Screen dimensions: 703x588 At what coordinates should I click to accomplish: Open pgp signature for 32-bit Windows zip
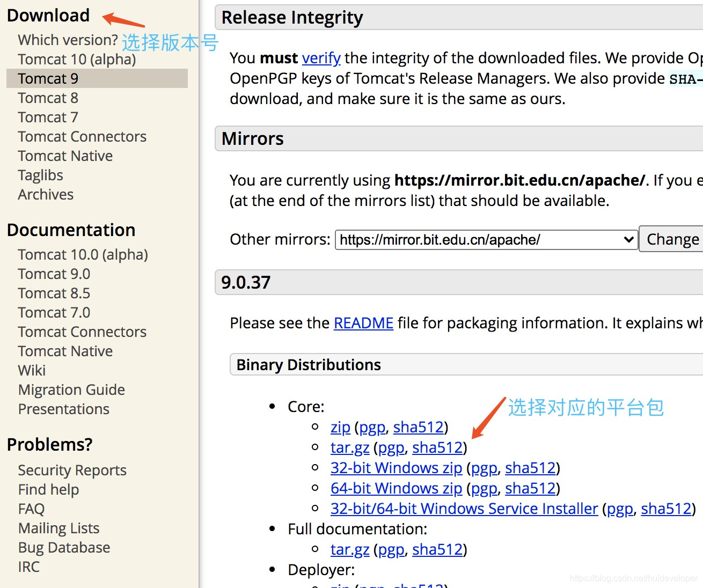point(484,468)
